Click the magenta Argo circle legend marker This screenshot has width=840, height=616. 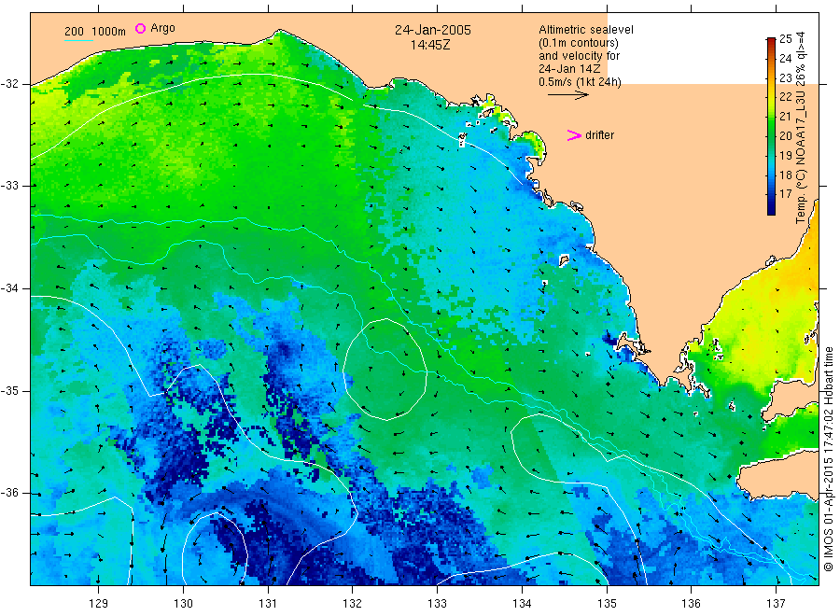click(140, 28)
